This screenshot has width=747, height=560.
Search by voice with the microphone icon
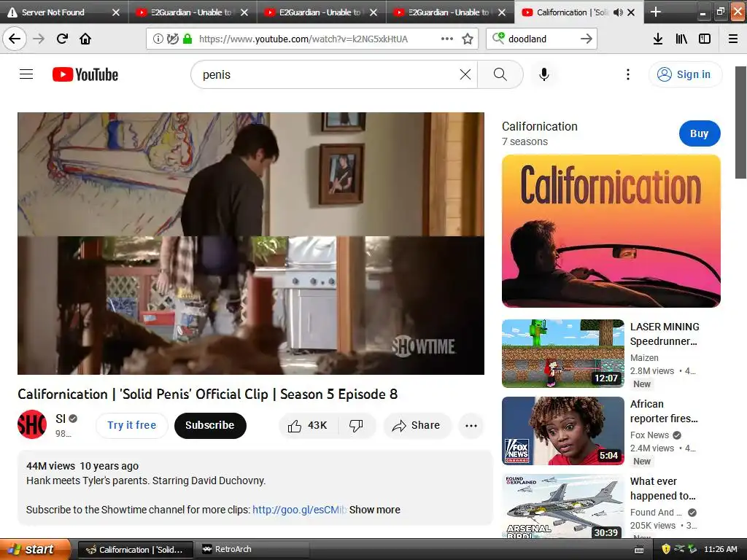544,74
